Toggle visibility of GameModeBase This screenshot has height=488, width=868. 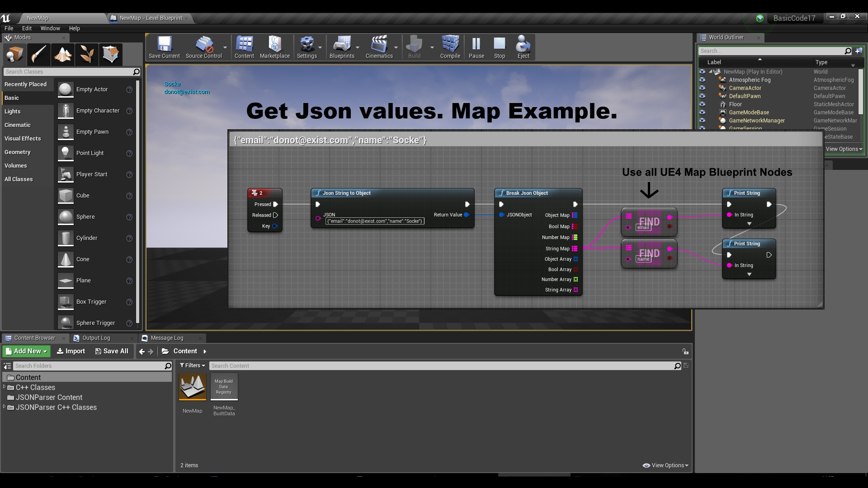[702, 113]
